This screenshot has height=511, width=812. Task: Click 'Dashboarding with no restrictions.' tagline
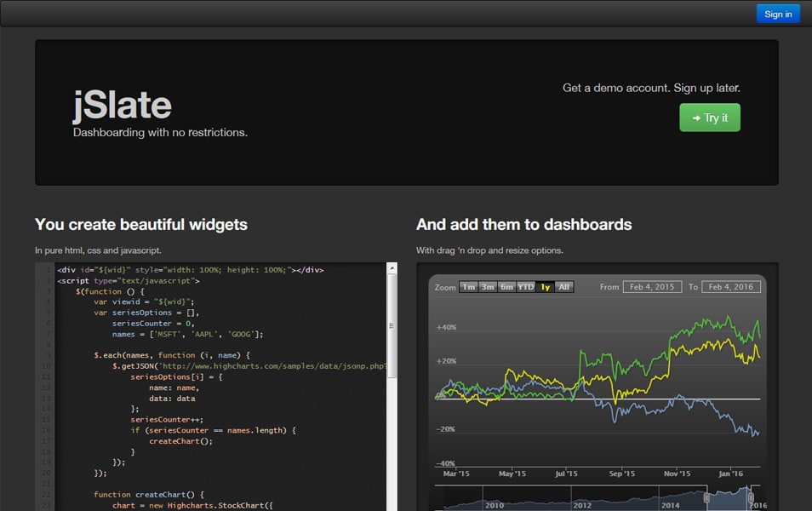point(160,133)
